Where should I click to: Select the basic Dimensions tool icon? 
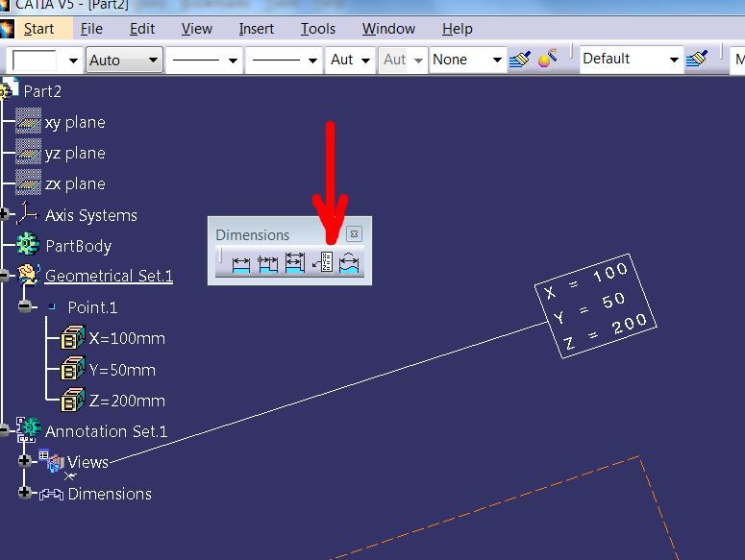(x=241, y=264)
